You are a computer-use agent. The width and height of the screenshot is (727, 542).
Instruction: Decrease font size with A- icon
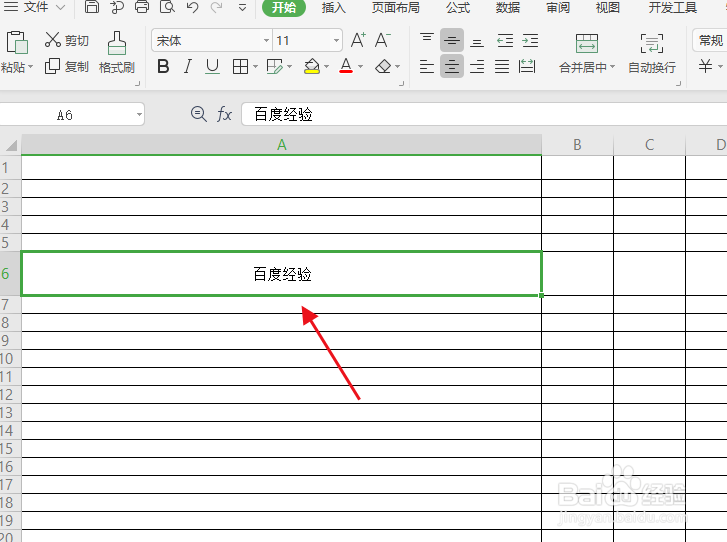383,40
